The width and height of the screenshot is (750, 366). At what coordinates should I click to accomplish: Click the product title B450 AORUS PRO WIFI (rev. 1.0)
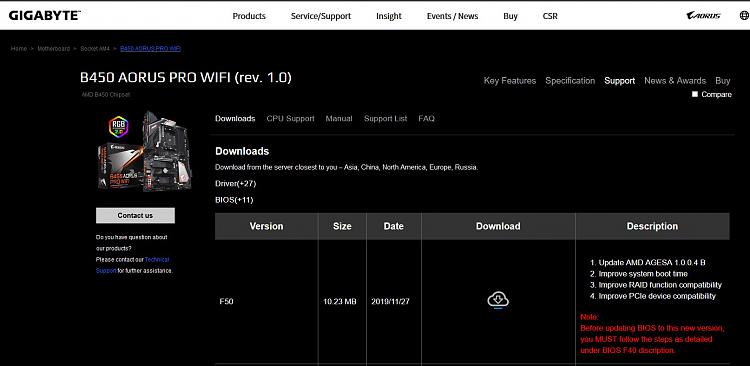186,78
